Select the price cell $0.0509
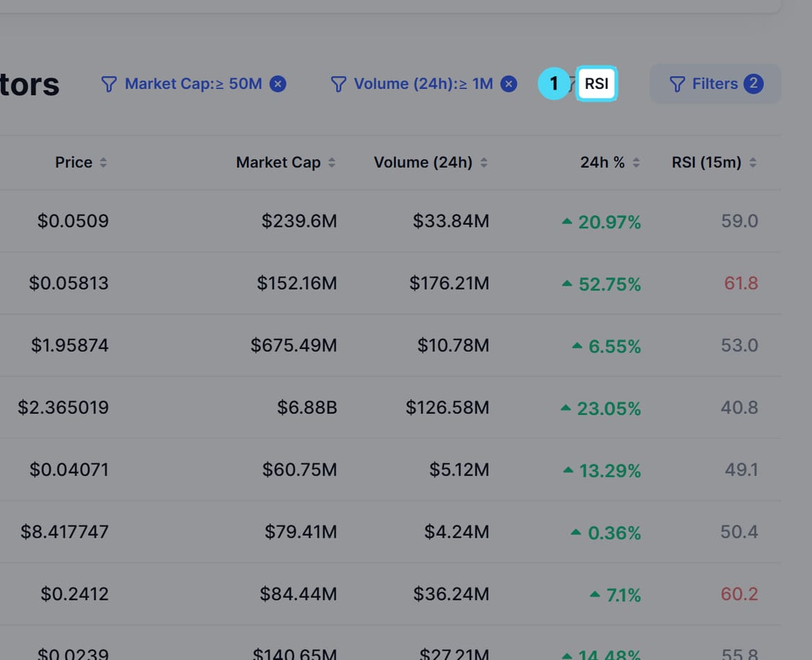812x660 pixels. point(73,221)
